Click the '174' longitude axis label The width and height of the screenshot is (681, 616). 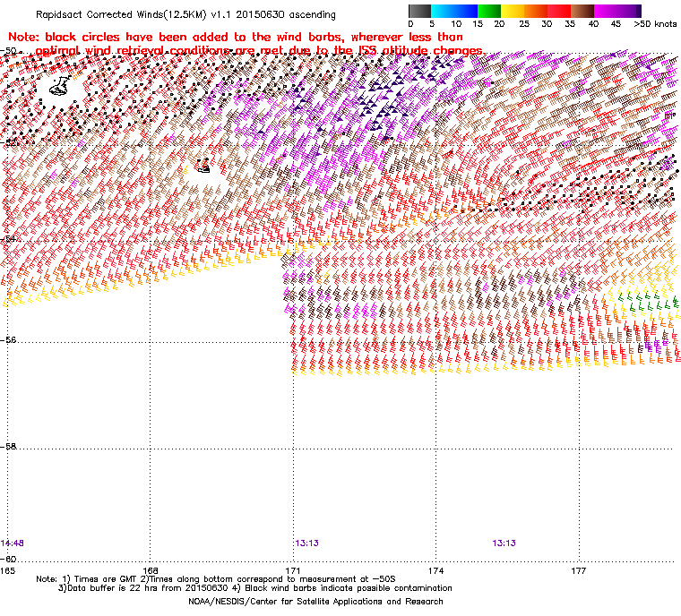point(435,571)
